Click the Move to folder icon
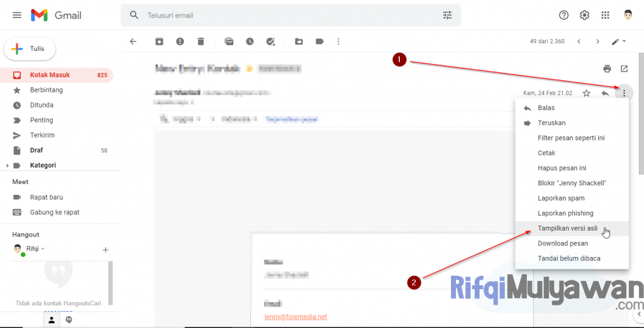644x328 pixels. [299, 41]
